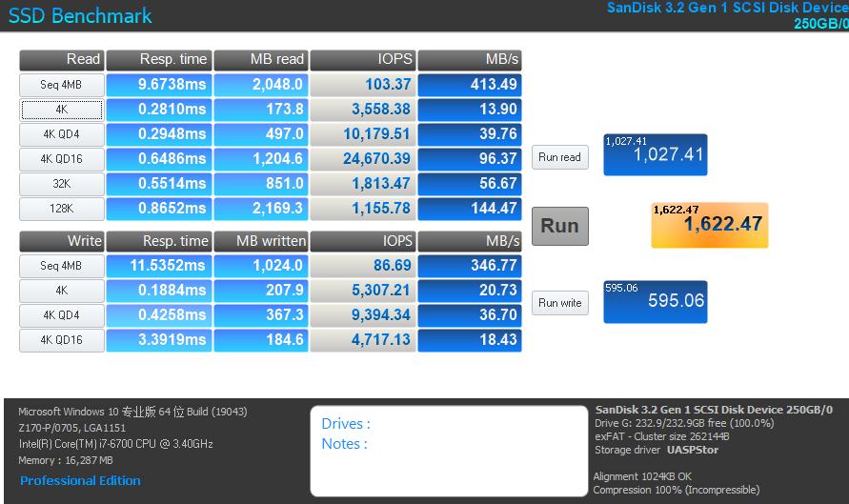849x504 pixels.
Task: Click the 3.3919ms response time cell
Action: pos(158,340)
